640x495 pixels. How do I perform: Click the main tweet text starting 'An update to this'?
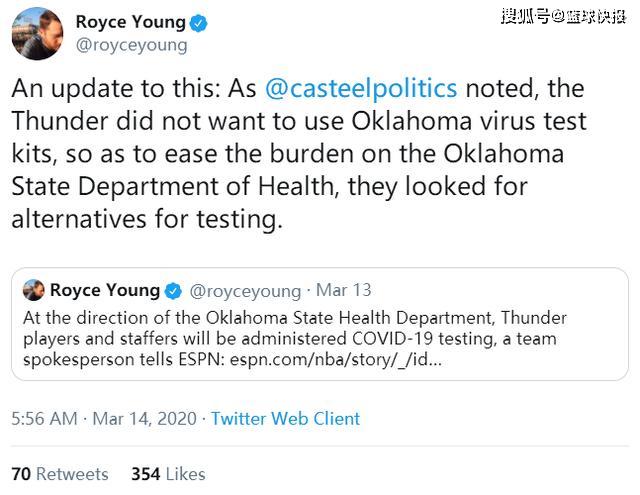[290, 154]
